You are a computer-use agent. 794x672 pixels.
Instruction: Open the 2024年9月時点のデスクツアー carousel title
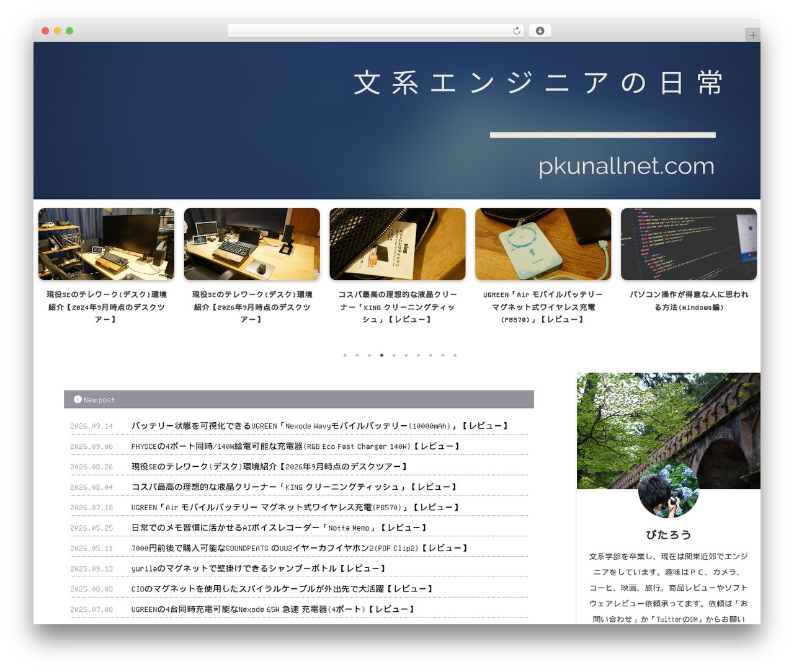point(106,307)
